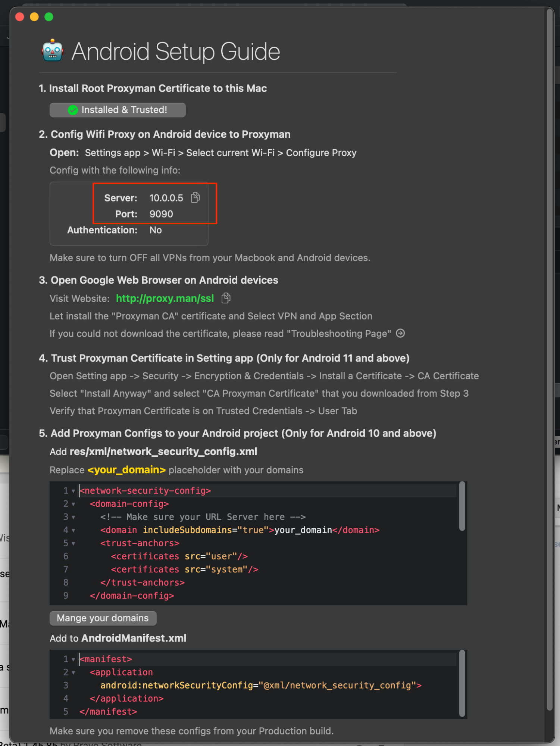The width and height of the screenshot is (560, 746).
Task: Toggle fold arrow on line 3 comment
Action: 73,517
